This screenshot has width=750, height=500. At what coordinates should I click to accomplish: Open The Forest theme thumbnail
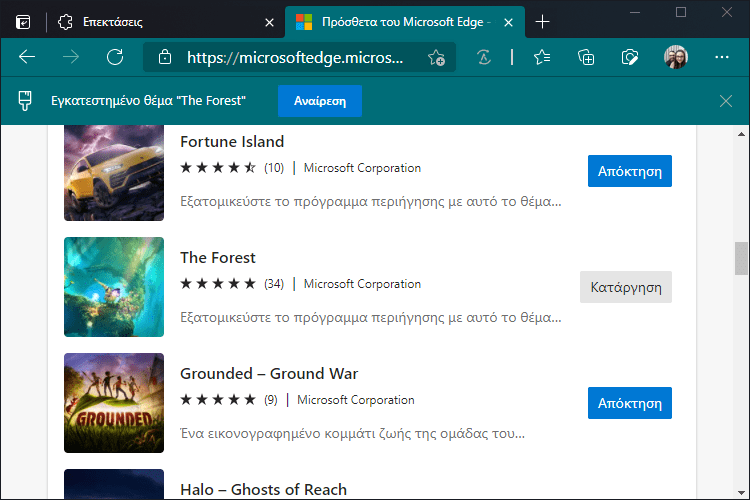114,287
